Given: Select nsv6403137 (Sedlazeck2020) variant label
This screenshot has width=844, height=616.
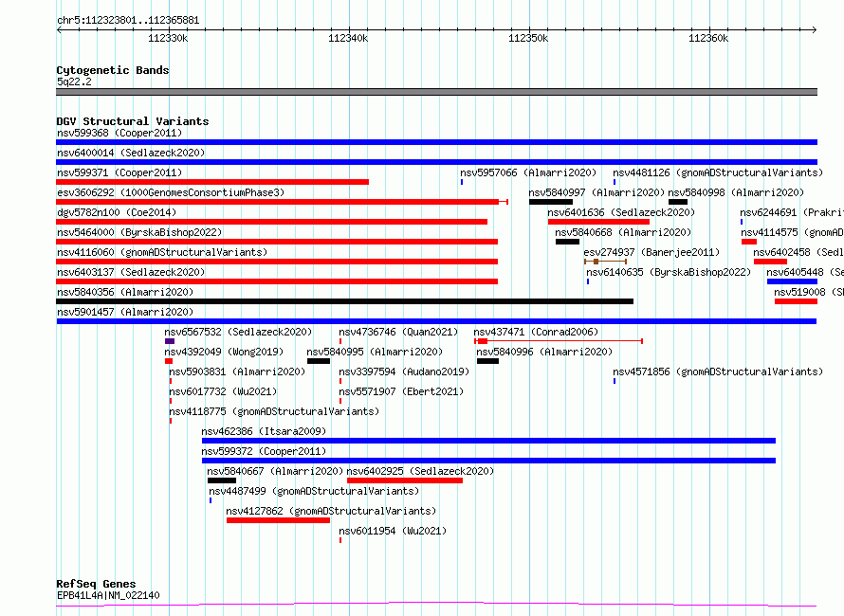Looking at the screenshot, I should coord(131,272).
